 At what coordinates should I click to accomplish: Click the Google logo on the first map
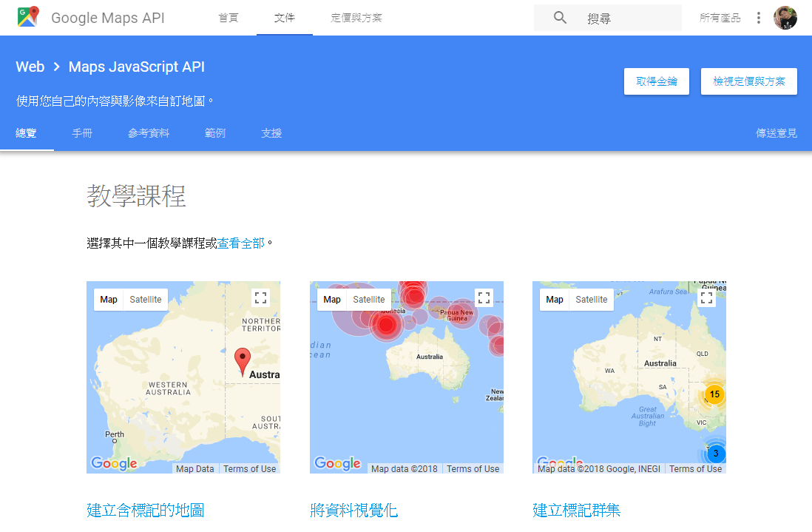point(114,462)
